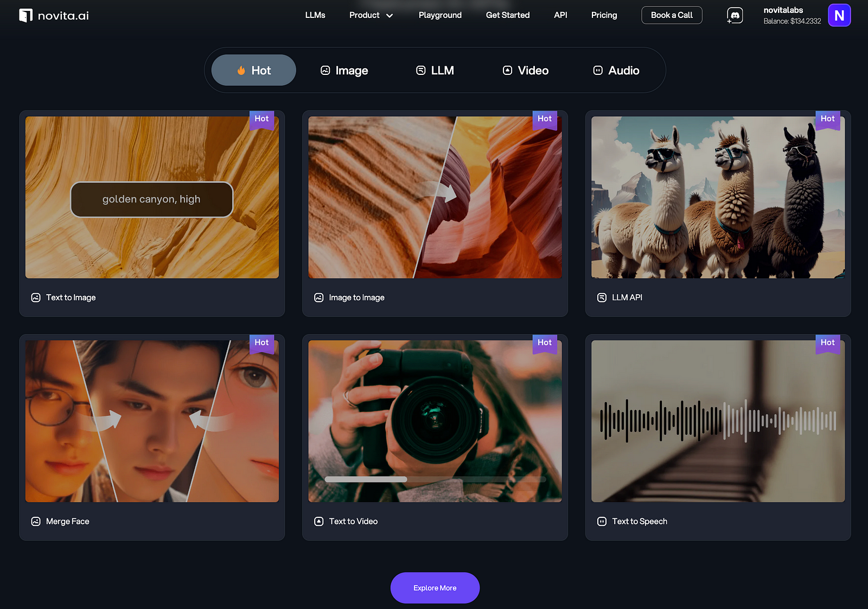Click the Explore More button

pyautogui.click(x=435, y=588)
